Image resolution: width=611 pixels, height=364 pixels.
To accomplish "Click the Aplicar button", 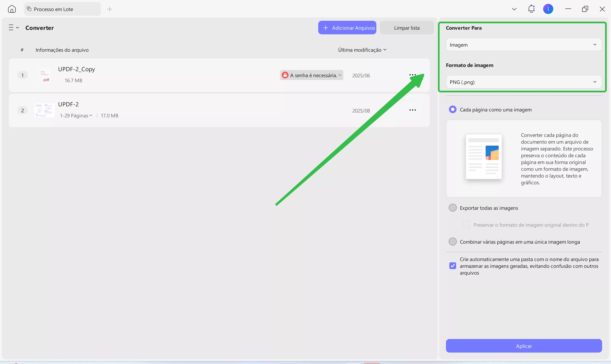I will [x=523, y=346].
